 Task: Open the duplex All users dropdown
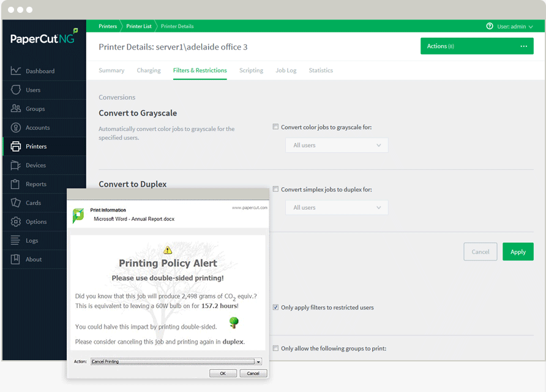pos(337,208)
